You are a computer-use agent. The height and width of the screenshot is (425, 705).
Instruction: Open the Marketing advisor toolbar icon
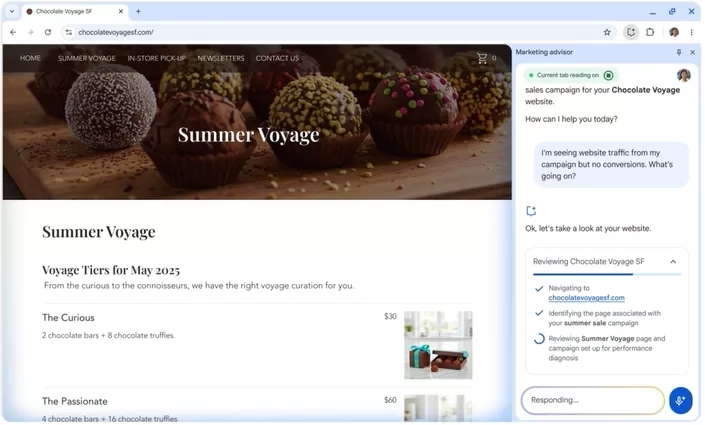click(x=631, y=32)
